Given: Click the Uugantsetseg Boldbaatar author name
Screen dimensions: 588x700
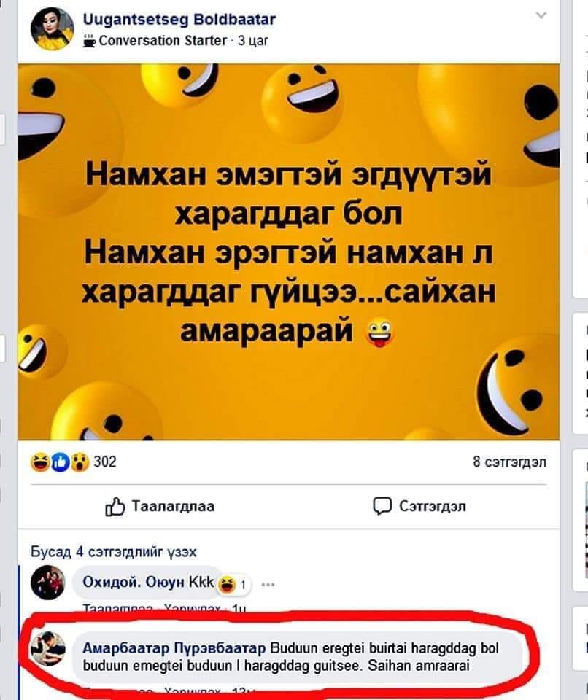Looking at the screenshot, I should pyautogui.click(x=179, y=19).
